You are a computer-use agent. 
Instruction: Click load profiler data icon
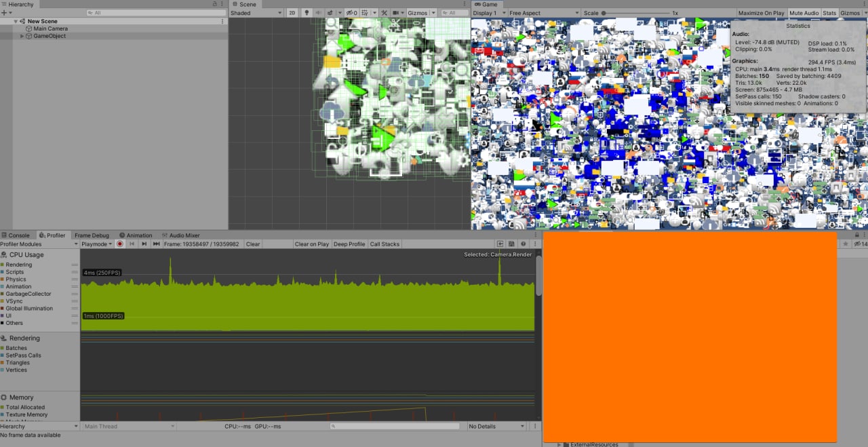(500, 244)
